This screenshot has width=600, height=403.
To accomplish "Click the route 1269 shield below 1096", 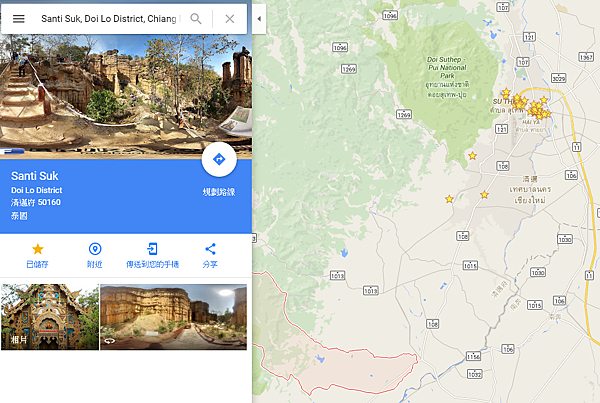I will click(349, 69).
